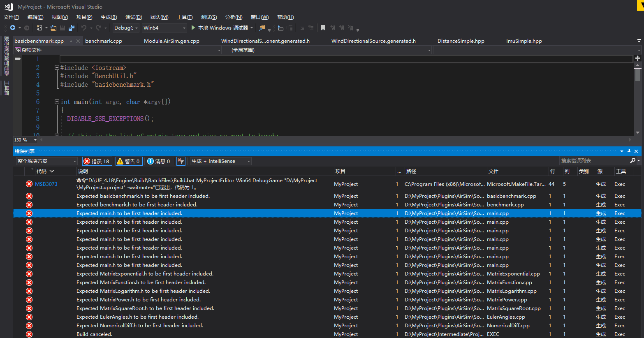644x338 pixels.
Task: Close the basicbenchmark.cpp tab
Action: 78,41
